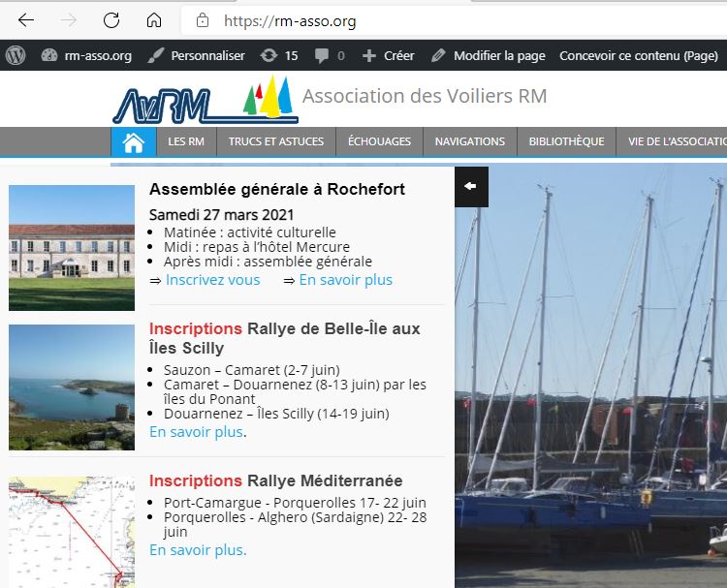Open BIBLIOTHÈQUE navigation tab
Viewport: 727px width, 588px height.
pyautogui.click(x=566, y=141)
